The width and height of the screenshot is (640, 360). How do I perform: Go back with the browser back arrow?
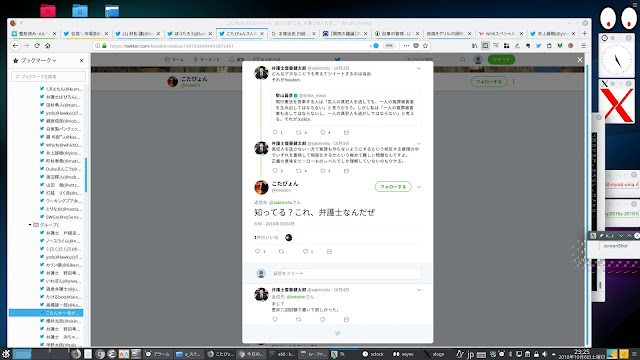coord(16,46)
